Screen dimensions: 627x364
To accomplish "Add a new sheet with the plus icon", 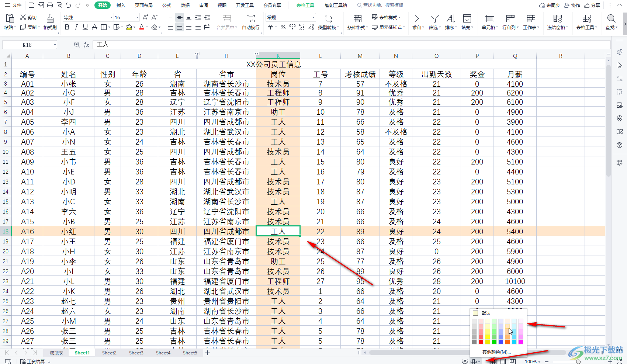I will [x=208, y=353].
